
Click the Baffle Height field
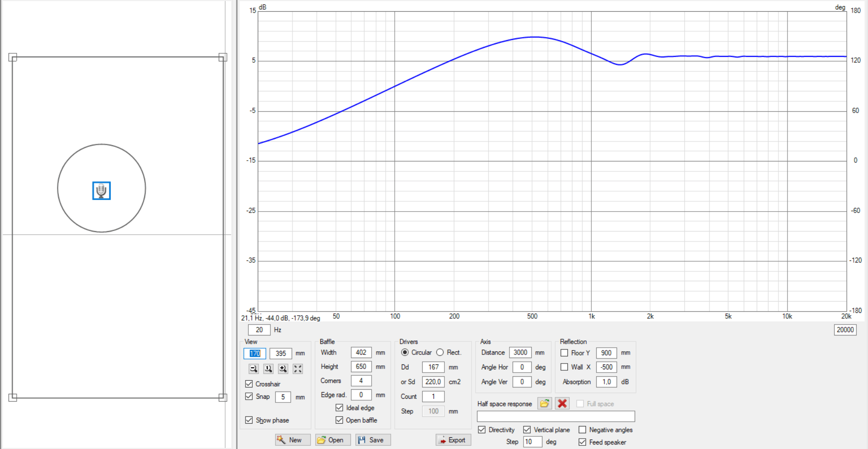click(x=361, y=367)
